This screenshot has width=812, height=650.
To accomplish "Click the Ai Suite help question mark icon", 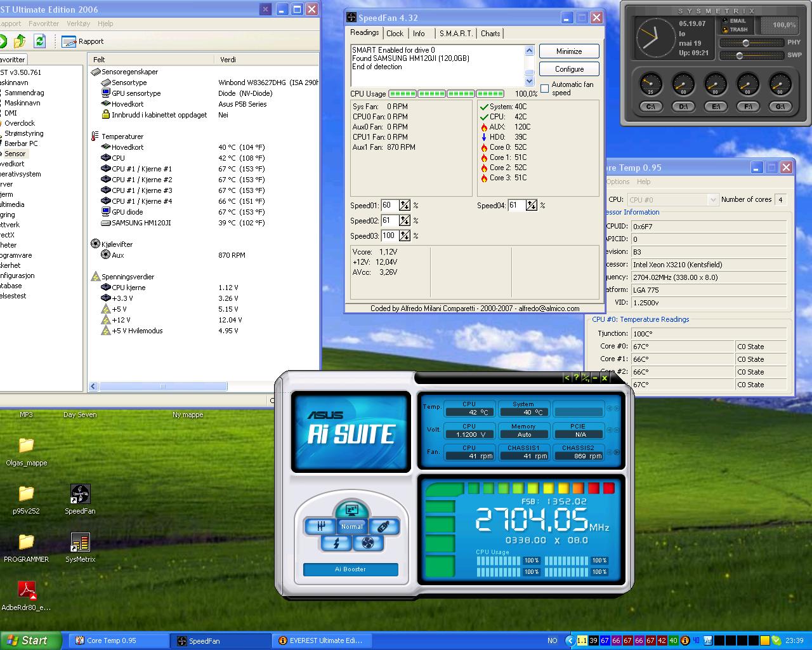I will point(576,378).
